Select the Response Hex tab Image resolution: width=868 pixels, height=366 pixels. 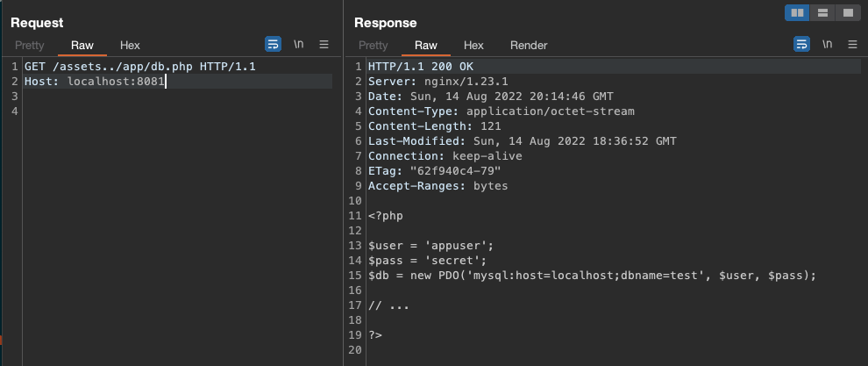tap(473, 46)
